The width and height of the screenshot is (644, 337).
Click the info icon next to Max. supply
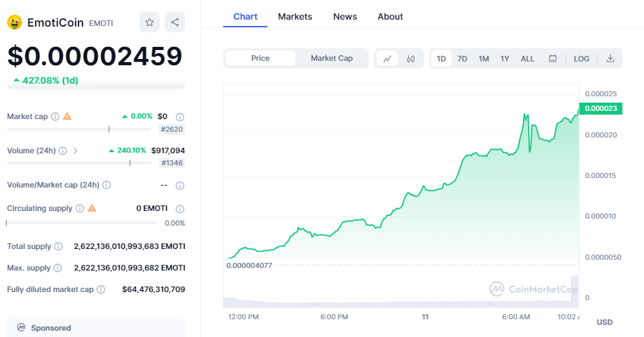(58, 268)
